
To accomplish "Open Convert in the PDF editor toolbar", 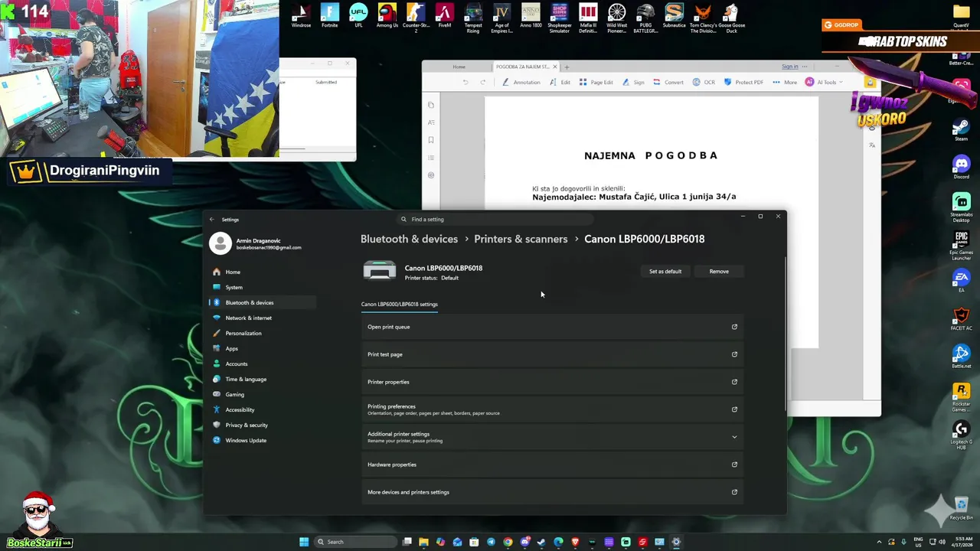I will pyautogui.click(x=668, y=82).
